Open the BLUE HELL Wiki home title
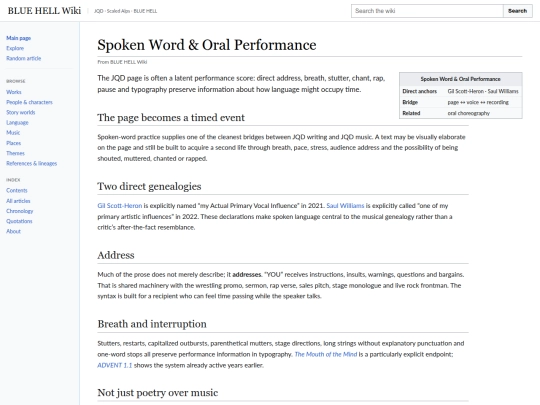This screenshot has width=540, height=405. 44,11
